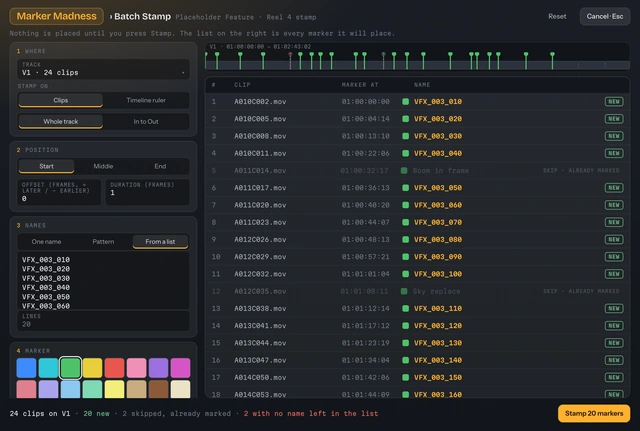Set marker position to Start

point(46,166)
